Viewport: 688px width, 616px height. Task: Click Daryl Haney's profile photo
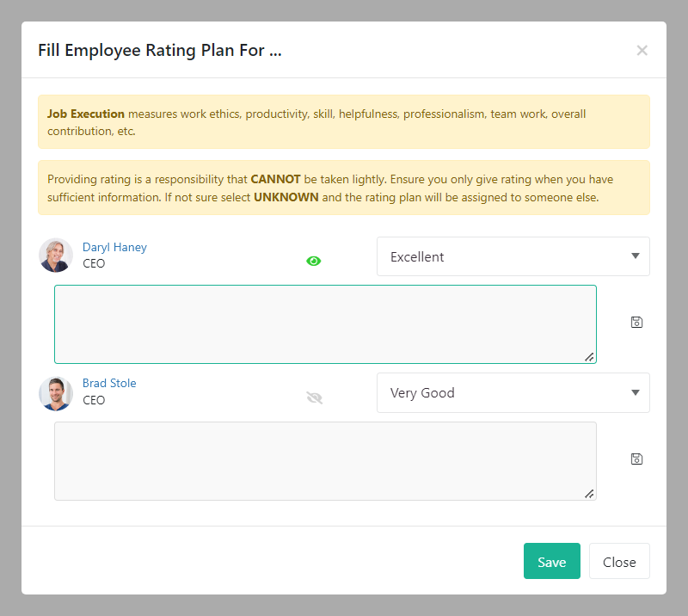coord(56,256)
